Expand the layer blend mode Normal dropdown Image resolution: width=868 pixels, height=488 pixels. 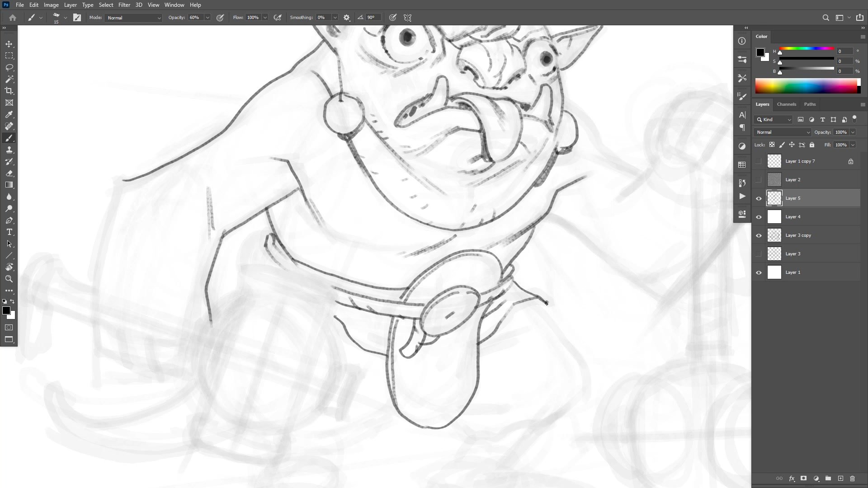783,132
